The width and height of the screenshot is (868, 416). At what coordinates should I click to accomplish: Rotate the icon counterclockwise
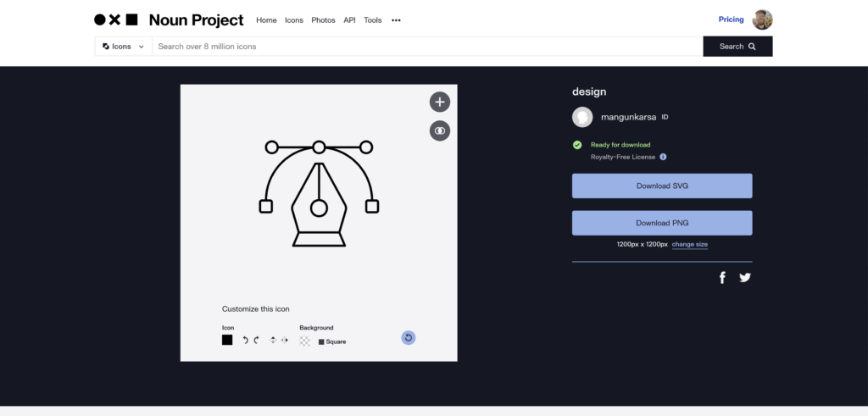point(246,341)
